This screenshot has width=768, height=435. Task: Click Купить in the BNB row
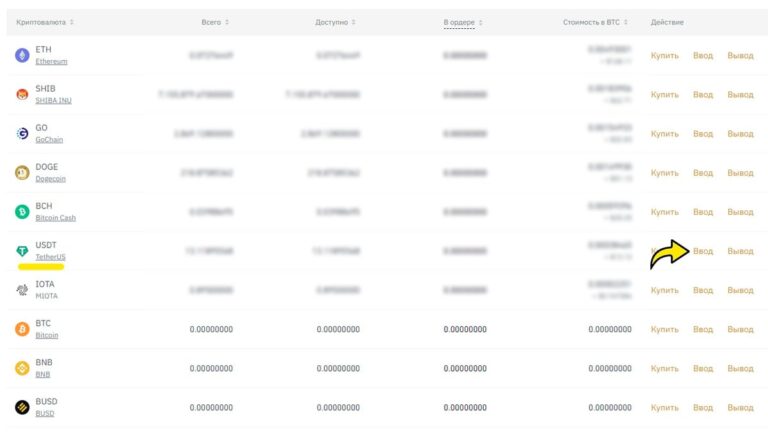665,369
